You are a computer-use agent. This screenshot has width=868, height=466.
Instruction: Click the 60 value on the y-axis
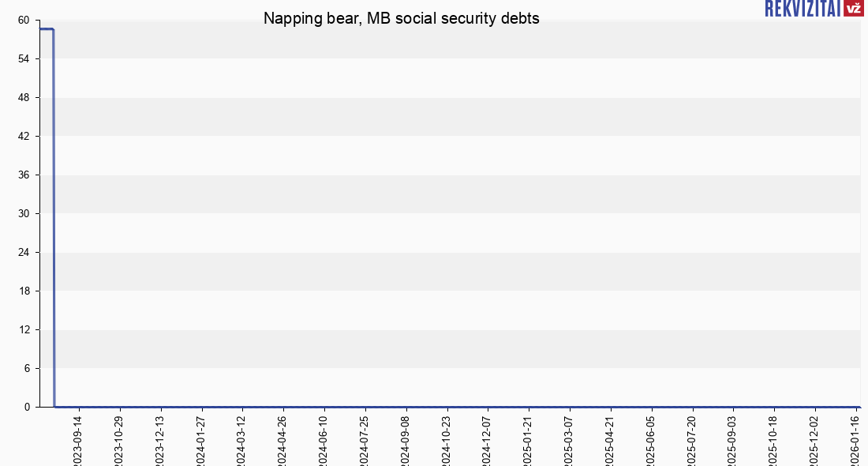click(x=24, y=20)
